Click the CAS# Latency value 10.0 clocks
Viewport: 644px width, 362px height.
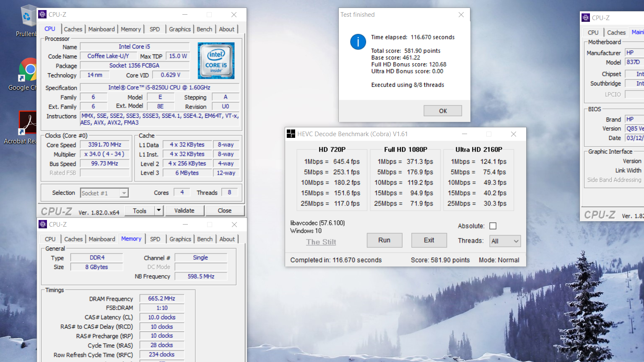click(161, 317)
